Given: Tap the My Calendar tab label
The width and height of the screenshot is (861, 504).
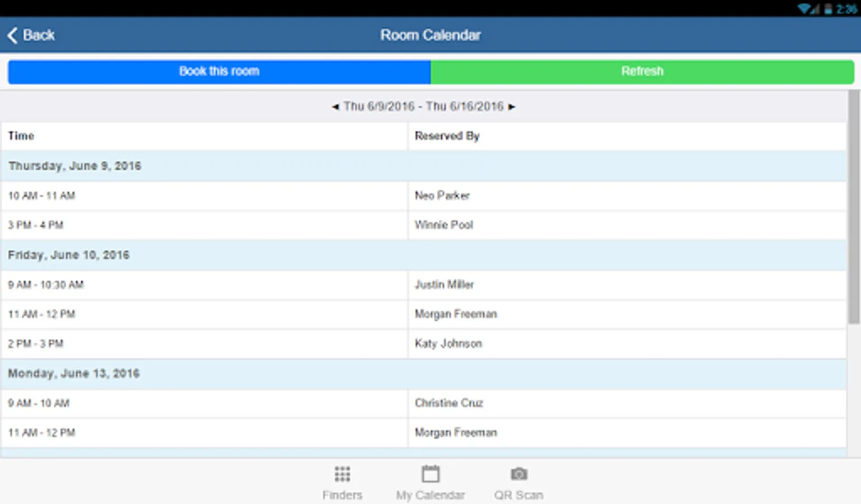Looking at the screenshot, I should coord(430,495).
